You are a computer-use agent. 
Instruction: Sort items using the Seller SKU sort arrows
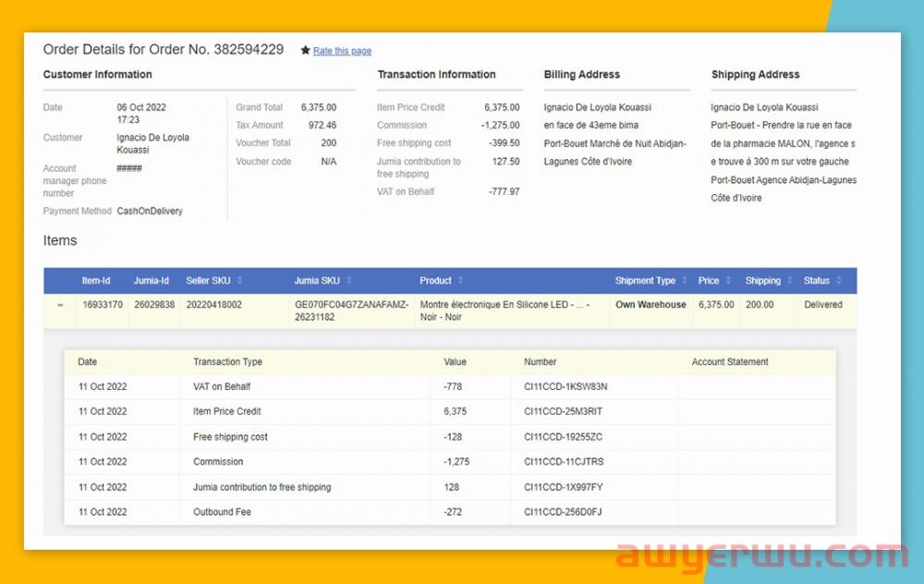pyautogui.click(x=240, y=281)
